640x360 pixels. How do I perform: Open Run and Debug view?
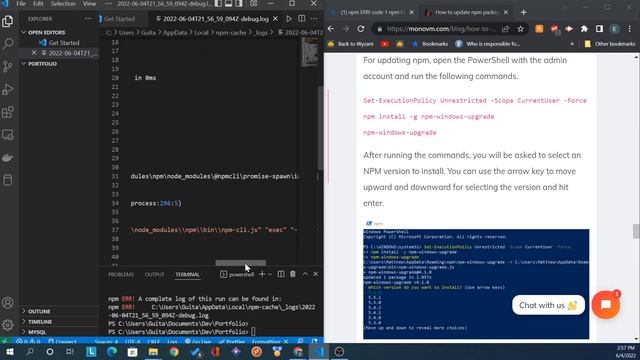pos(8,89)
